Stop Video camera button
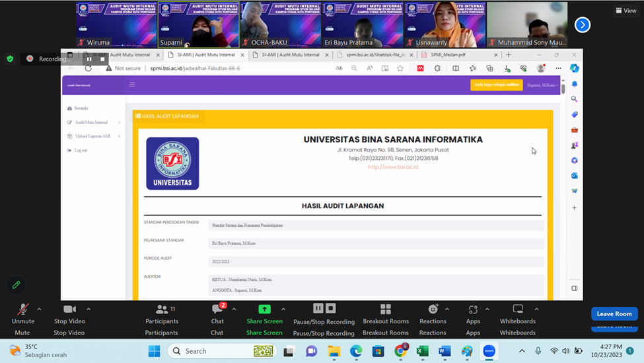 click(x=69, y=315)
